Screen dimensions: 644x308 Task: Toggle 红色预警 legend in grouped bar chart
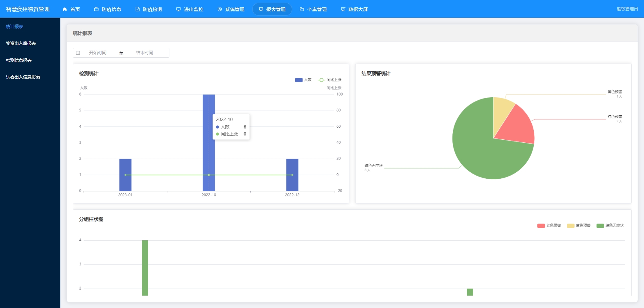tap(549, 226)
